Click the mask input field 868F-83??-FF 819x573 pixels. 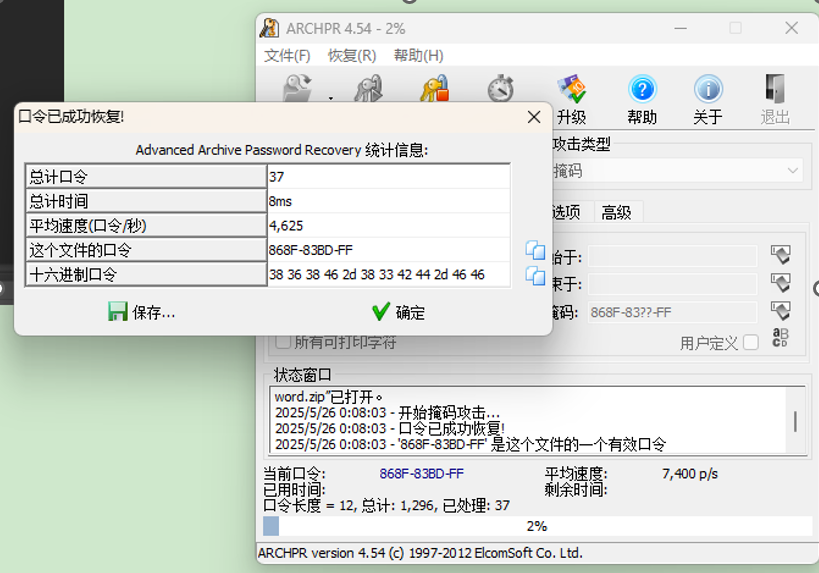(672, 312)
